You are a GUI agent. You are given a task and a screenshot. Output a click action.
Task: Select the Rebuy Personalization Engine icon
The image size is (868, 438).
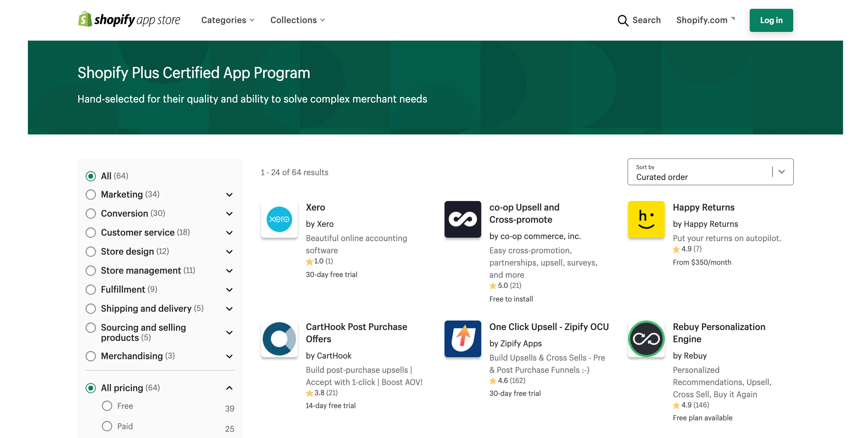click(646, 339)
